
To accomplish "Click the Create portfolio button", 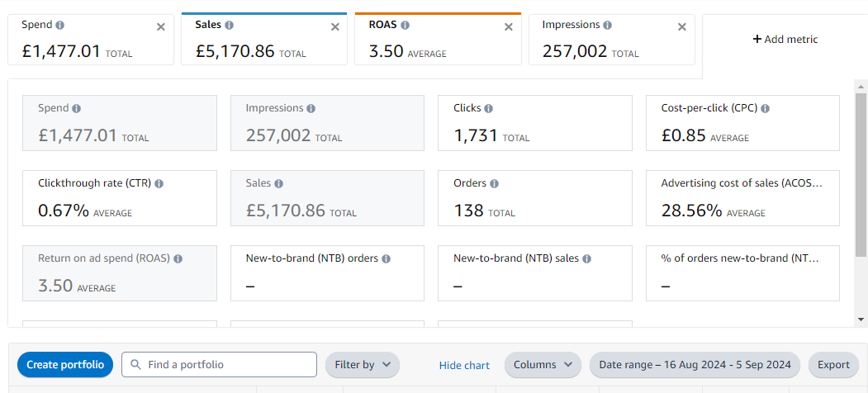I will (65, 365).
